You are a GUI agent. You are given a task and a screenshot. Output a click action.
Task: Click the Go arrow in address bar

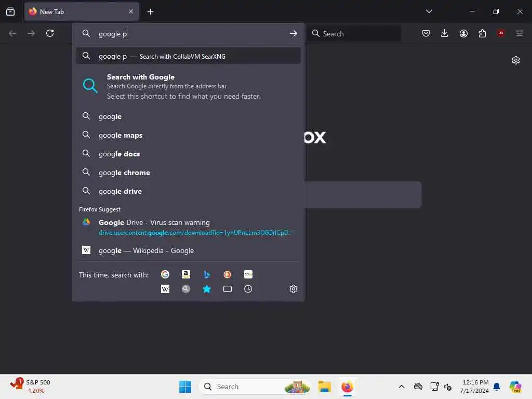[x=294, y=34]
